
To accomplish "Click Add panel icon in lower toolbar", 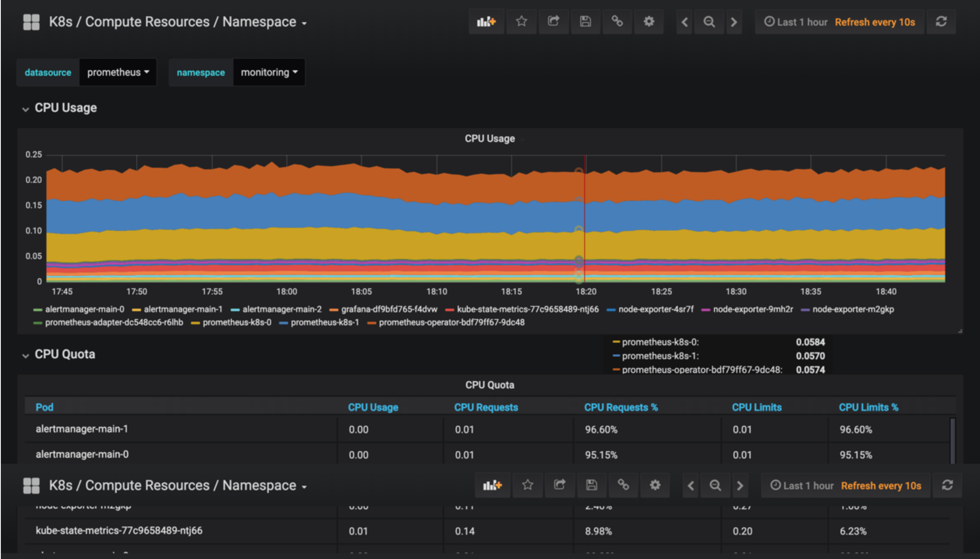I will pyautogui.click(x=492, y=485).
